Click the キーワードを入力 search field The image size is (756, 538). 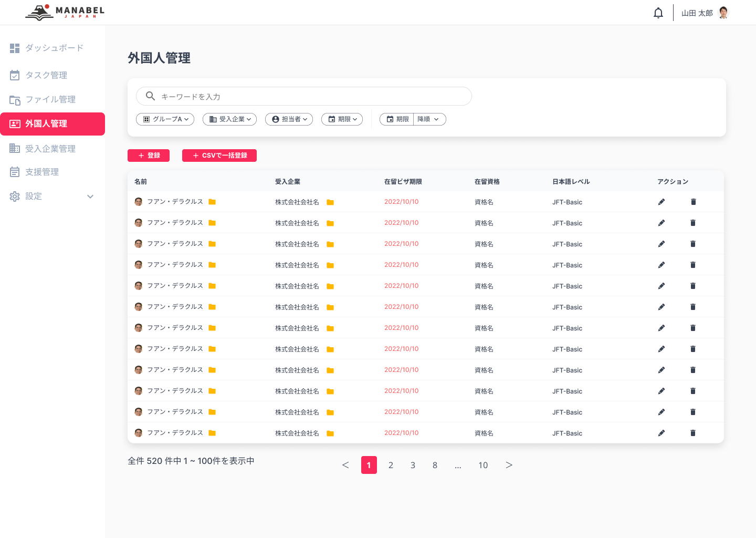(303, 96)
